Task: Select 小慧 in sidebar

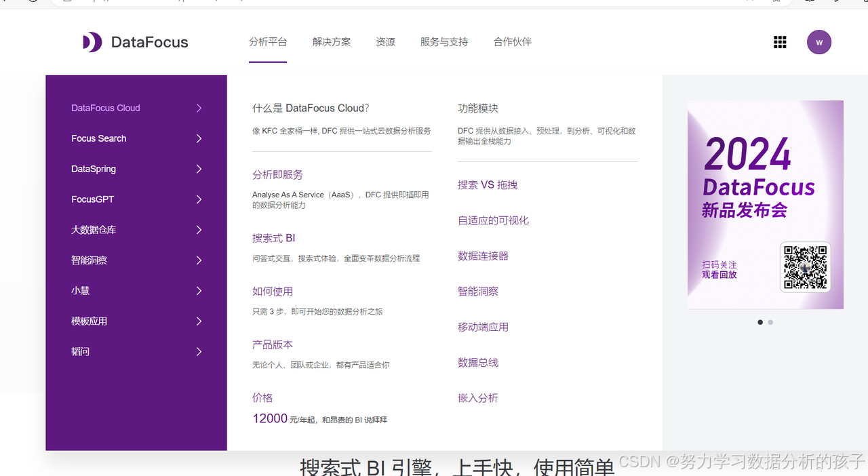Action: tap(81, 291)
